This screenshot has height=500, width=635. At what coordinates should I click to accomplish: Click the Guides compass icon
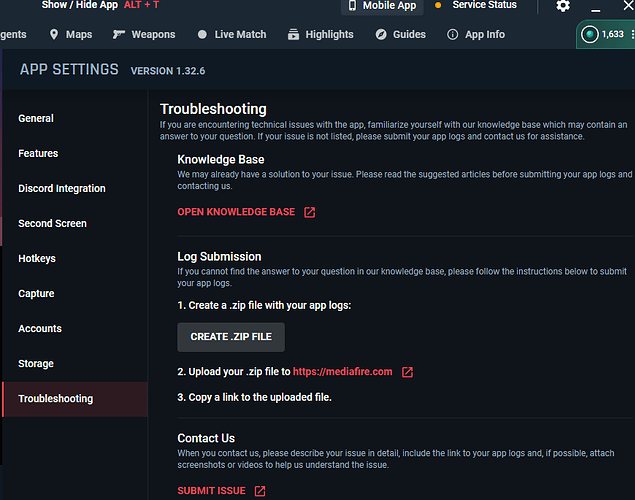[x=381, y=34]
